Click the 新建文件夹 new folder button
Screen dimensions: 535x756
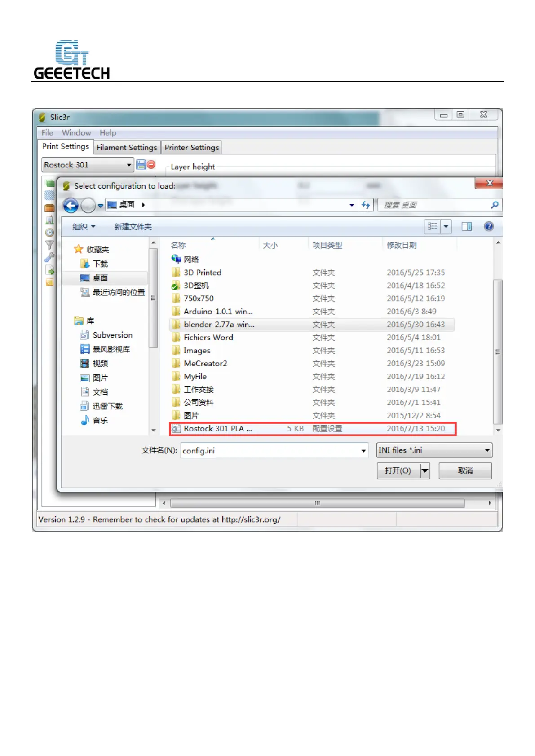133,227
